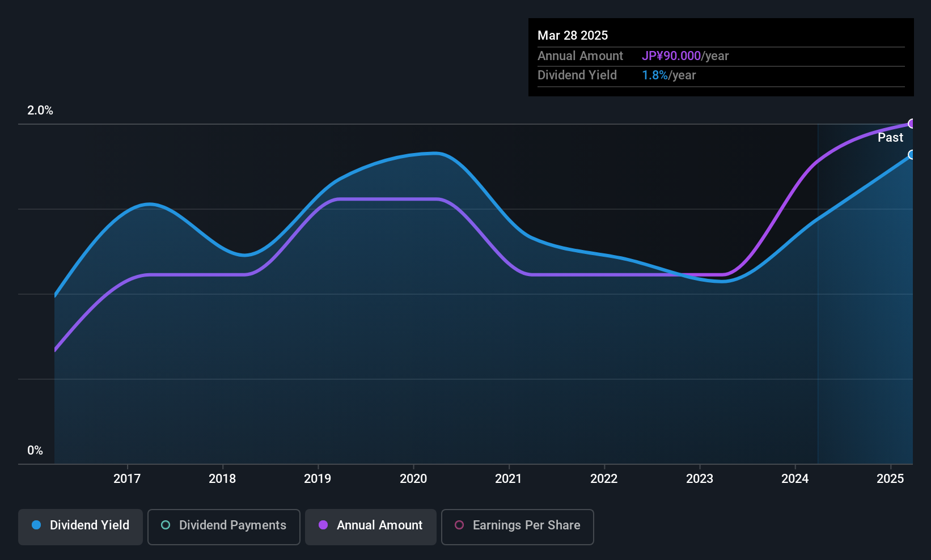Click the 1.8%/year dividend yield value

(668, 75)
